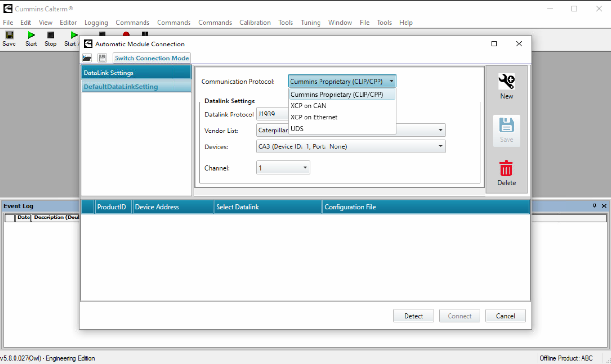Click the Device Address column header
611x364 pixels.
click(x=173, y=207)
